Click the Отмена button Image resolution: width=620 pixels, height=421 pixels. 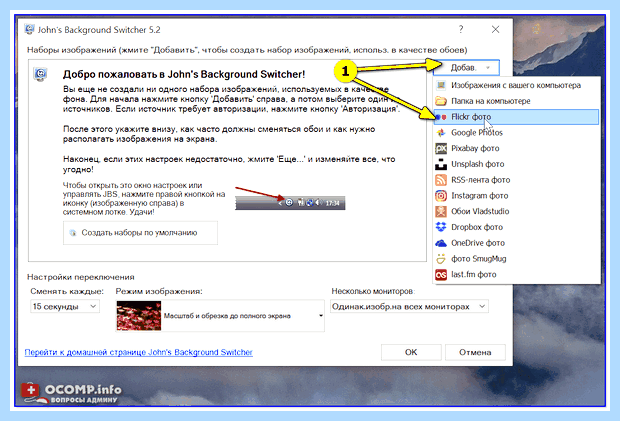click(x=475, y=352)
